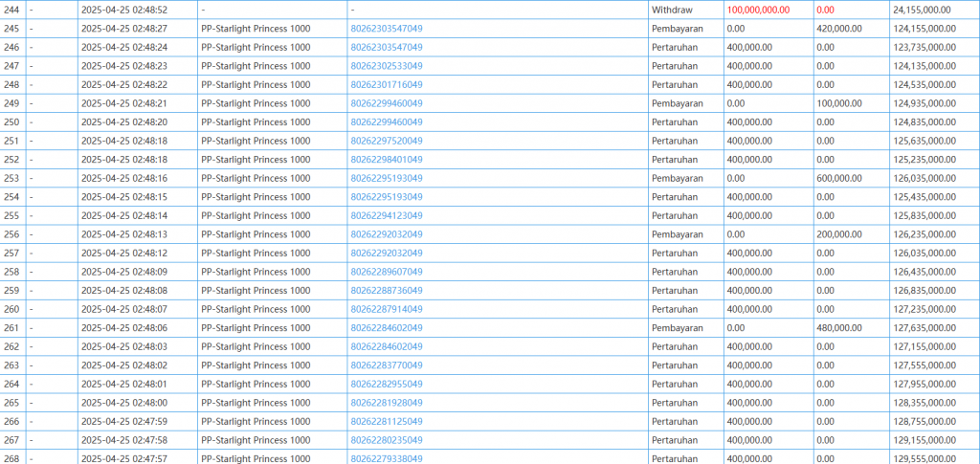
Task: Open link 80262303547049 in Pertaruhan row 246
Action: point(387,48)
